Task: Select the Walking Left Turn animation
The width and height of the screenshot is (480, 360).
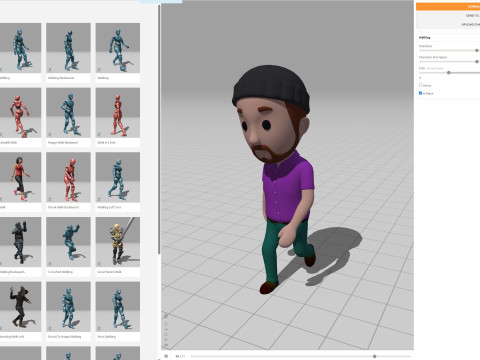Action: 118,181
